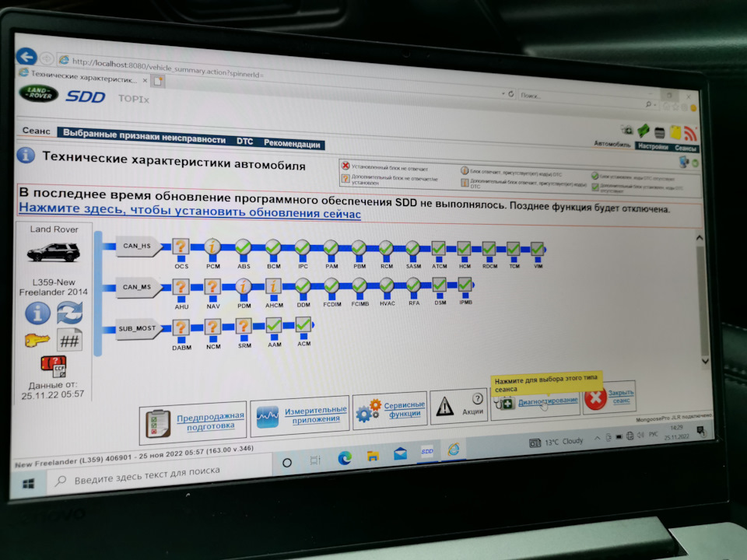Image resolution: width=747 pixels, height=560 pixels.
Task: Open the ATCM module icon
Action: pyautogui.click(x=439, y=248)
